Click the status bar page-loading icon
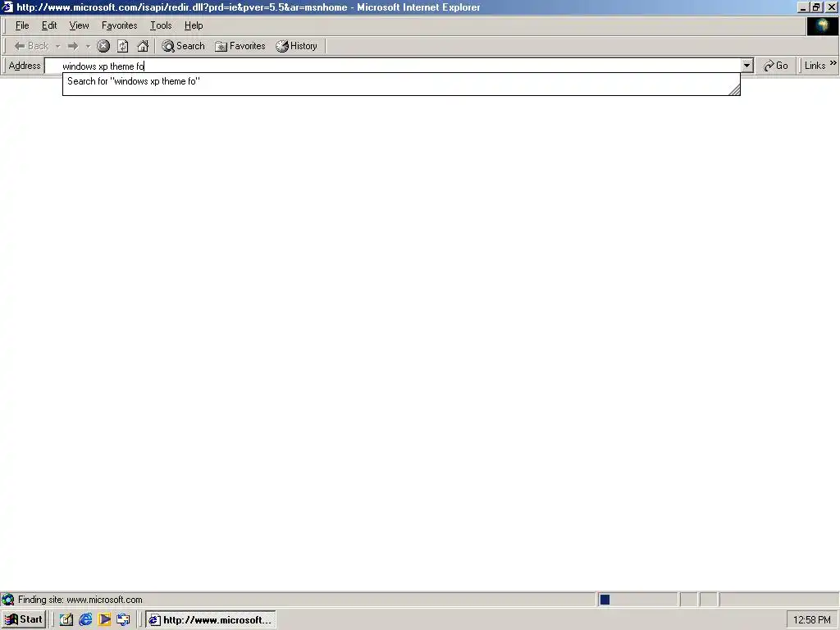The width and height of the screenshot is (840, 630). pyautogui.click(x=8, y=600)
